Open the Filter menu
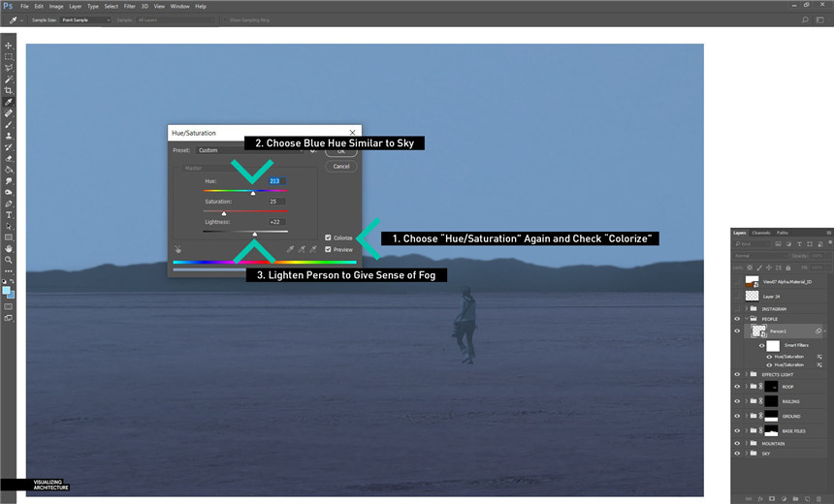 129,6
